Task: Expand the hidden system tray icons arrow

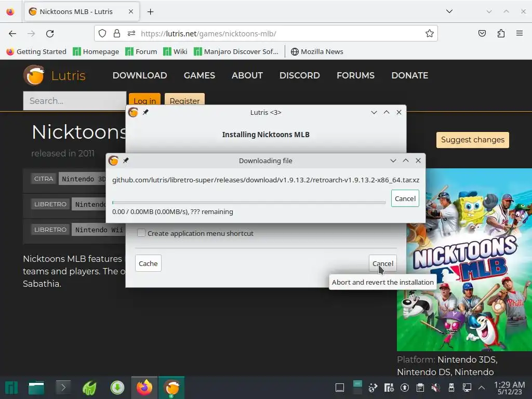Action: click(x=481, y=388)
